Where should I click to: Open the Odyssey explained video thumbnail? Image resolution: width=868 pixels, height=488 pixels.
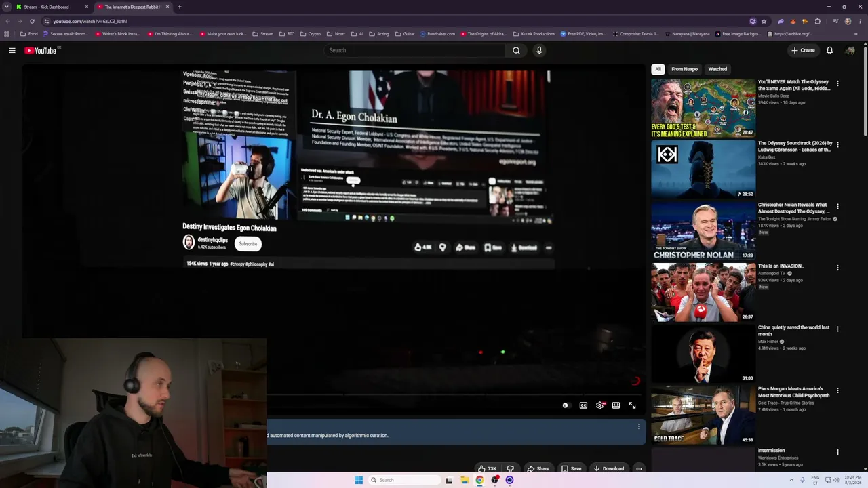(x=703, y=108)
